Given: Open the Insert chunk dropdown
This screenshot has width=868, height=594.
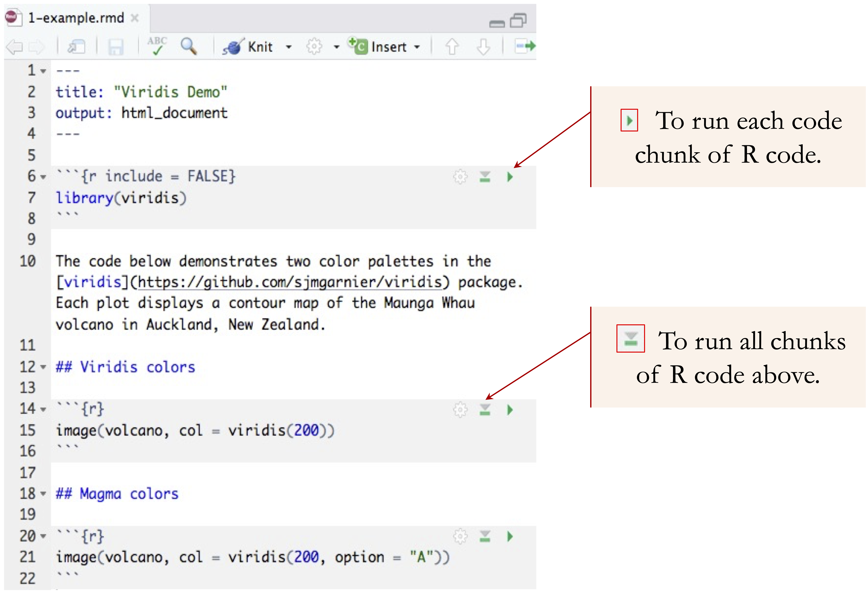Looking at the screenshot, I should (x=417, y=47).
